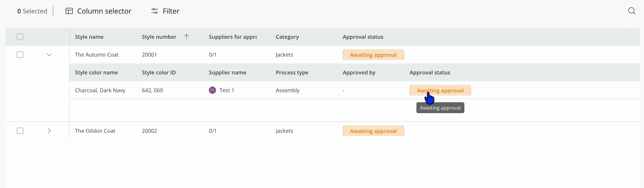Expand The Oilskin Coat row
This screenshot has height=188, width=644.
[49, 131]
